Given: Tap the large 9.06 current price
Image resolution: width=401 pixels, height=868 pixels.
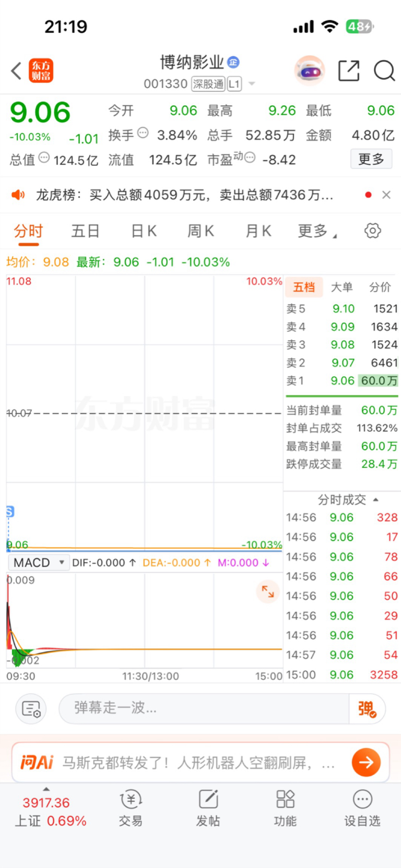Looking at the screenshot, I should (40, 113).
